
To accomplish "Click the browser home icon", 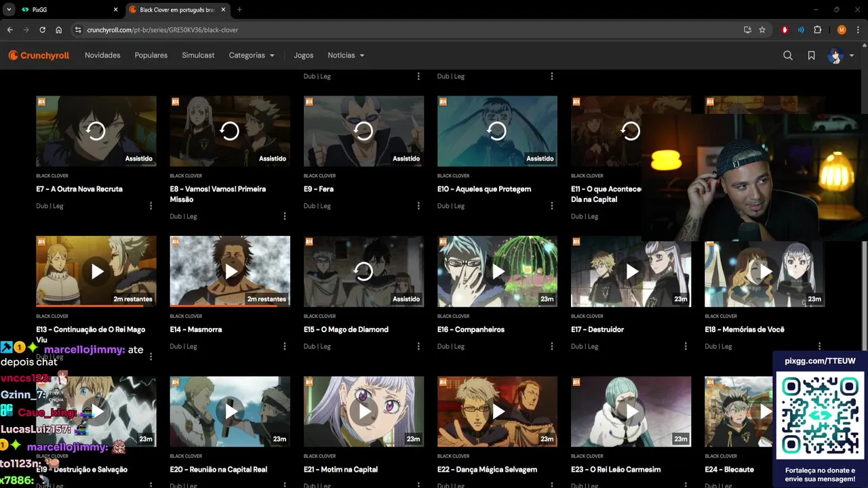I will pos(58,30).
